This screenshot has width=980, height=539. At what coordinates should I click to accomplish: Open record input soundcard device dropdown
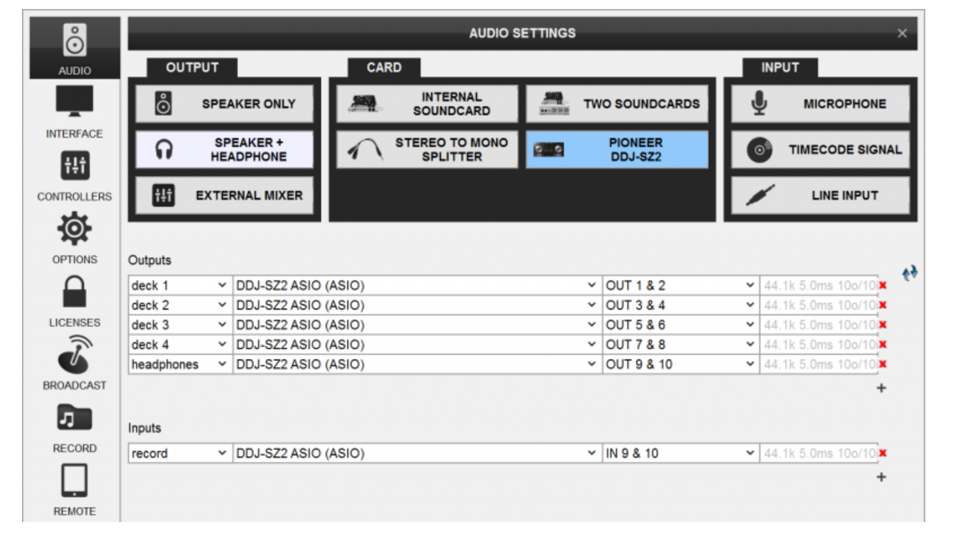click(x=417, y=453)
